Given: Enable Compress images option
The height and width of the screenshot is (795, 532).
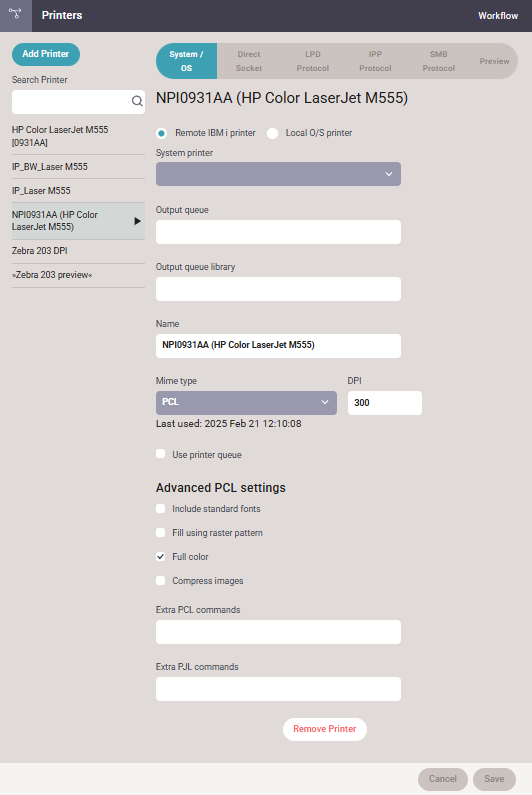Looking at the screenshot, I should point(161,581).
